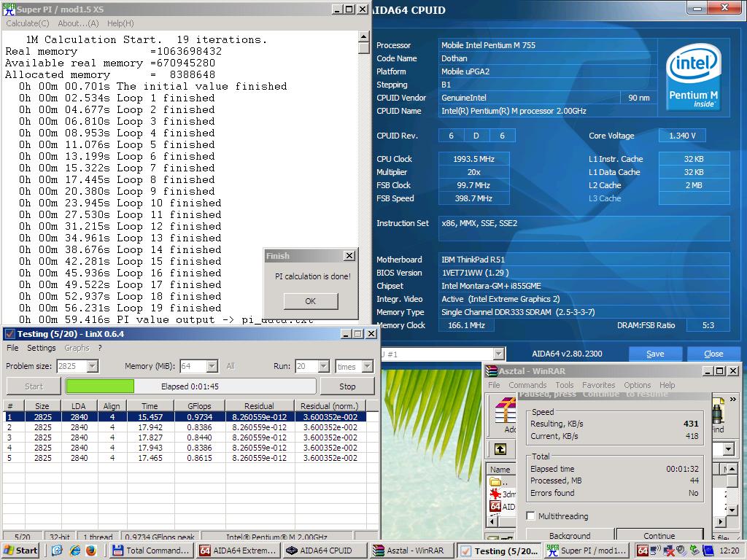Viewport: 747px width, 560px height.
Task: Click the WinRAR list scroll-left arrow
Action: [492, 522]
